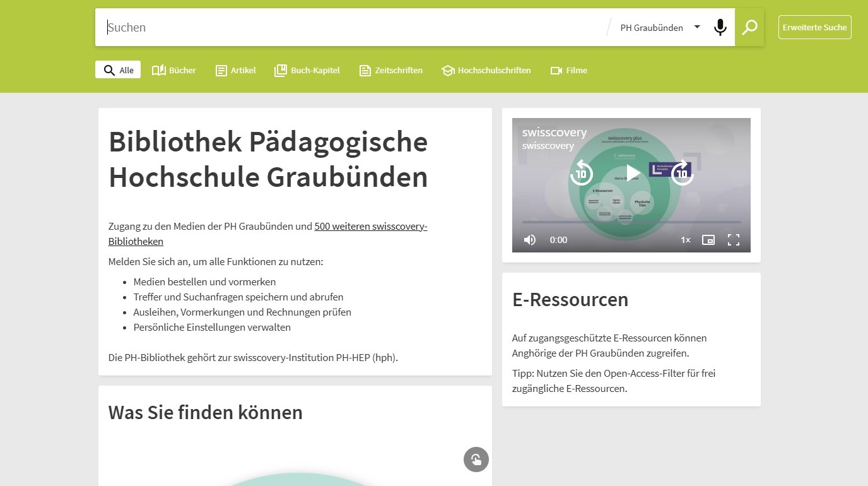Filter results by Artikel
The height and width of the screenshot is (486, 868).
point(236,70)
